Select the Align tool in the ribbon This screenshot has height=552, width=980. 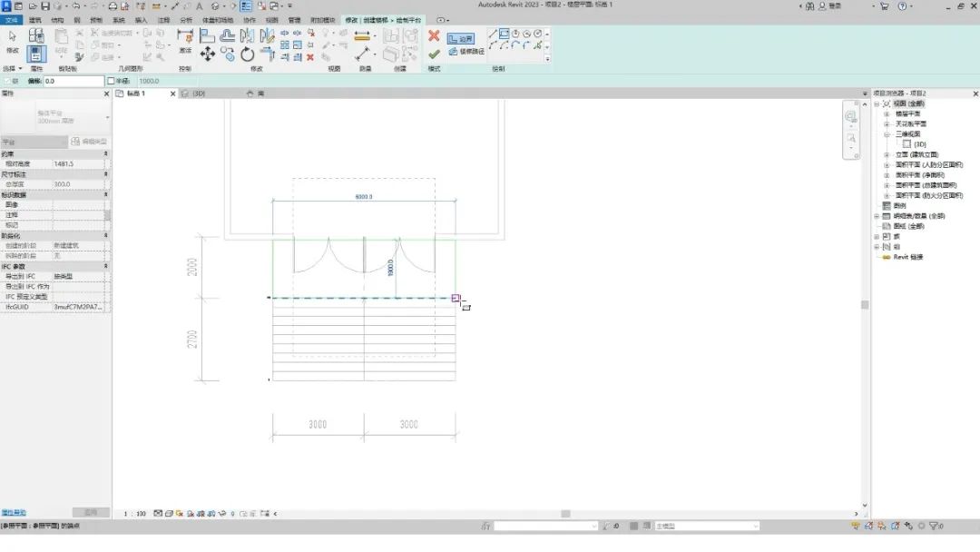[208, 36]
